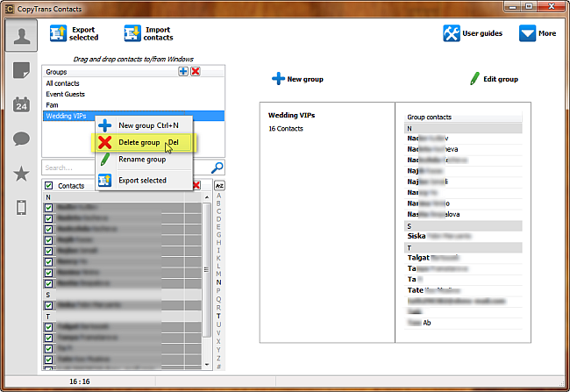Click the N header in Group contacts
Image resolution: width=570 pixels, height=392 pixels.
pyautogui.click(x=463, y=128)
